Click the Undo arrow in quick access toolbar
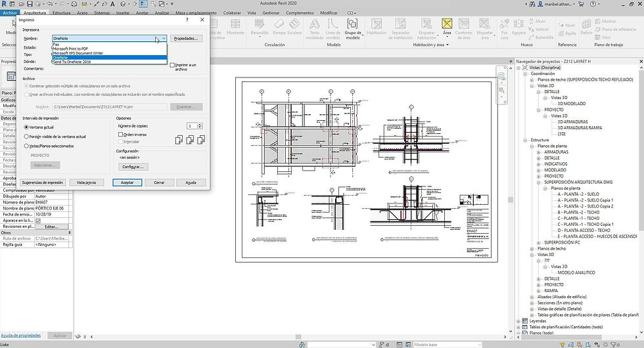 [50, 4]
